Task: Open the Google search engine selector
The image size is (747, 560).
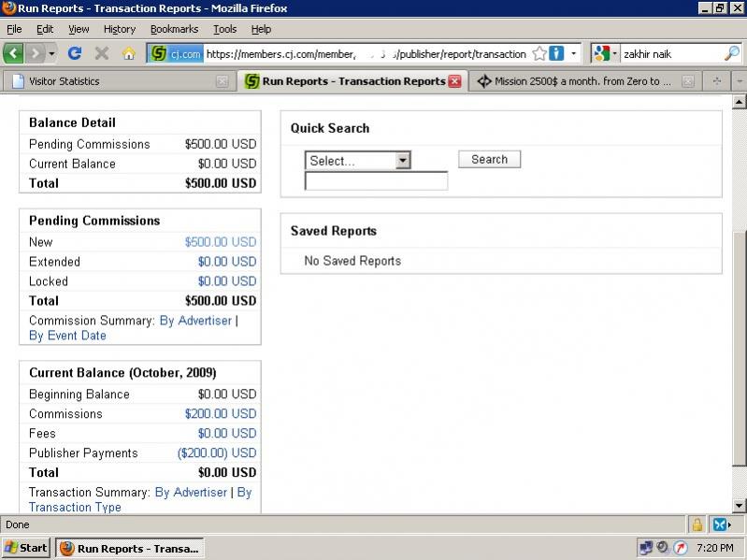Action: (x=605, y=53)
